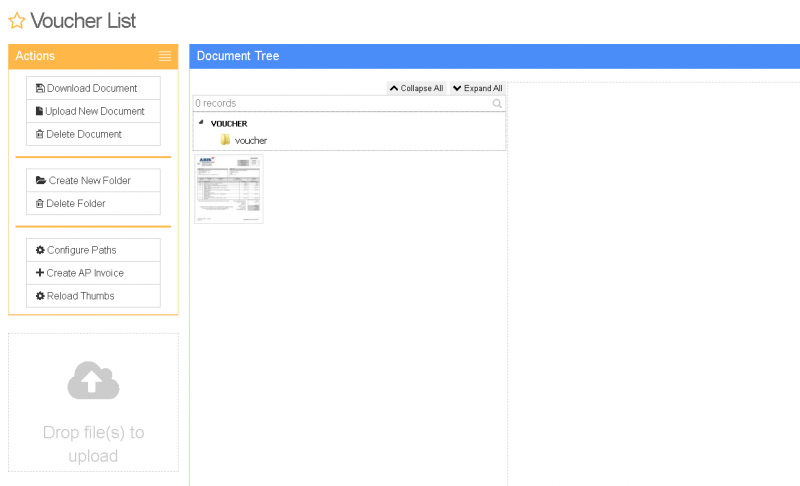Select Create New Folder

click(x=93, y=180)
